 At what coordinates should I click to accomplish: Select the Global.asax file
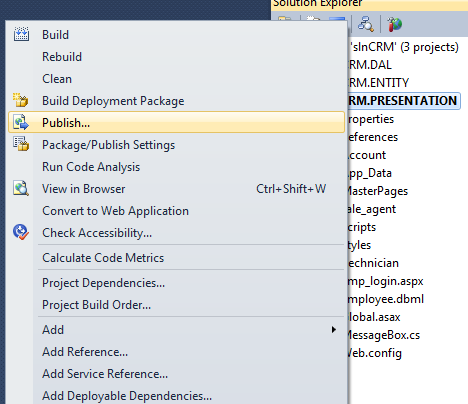tap(374, 317)
